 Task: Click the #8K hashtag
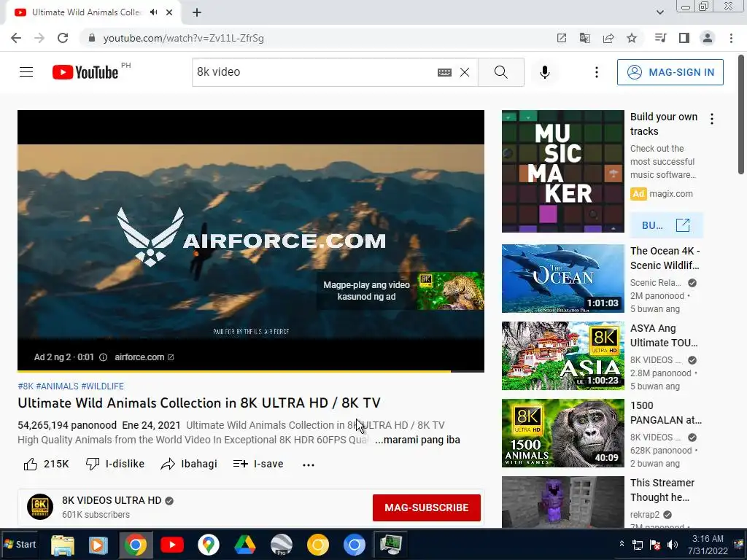pos(26,386)
